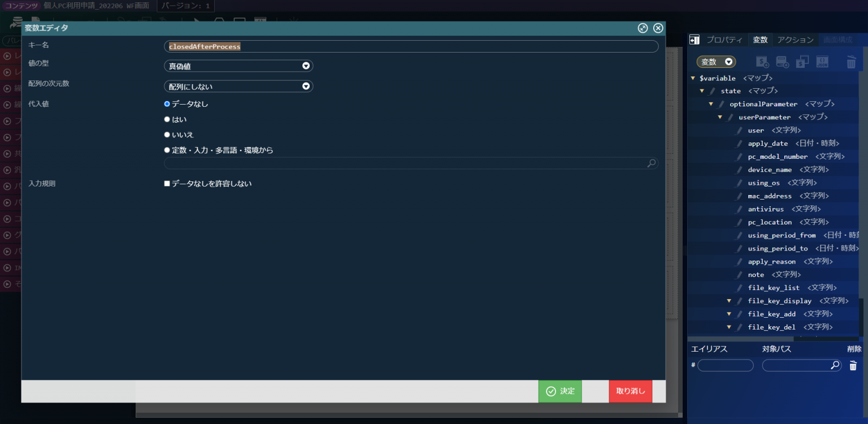Click the panel collapse icon beside プロパティ
Image resolution: width=868 pixels, height=424 pixels.
(695, 40)
